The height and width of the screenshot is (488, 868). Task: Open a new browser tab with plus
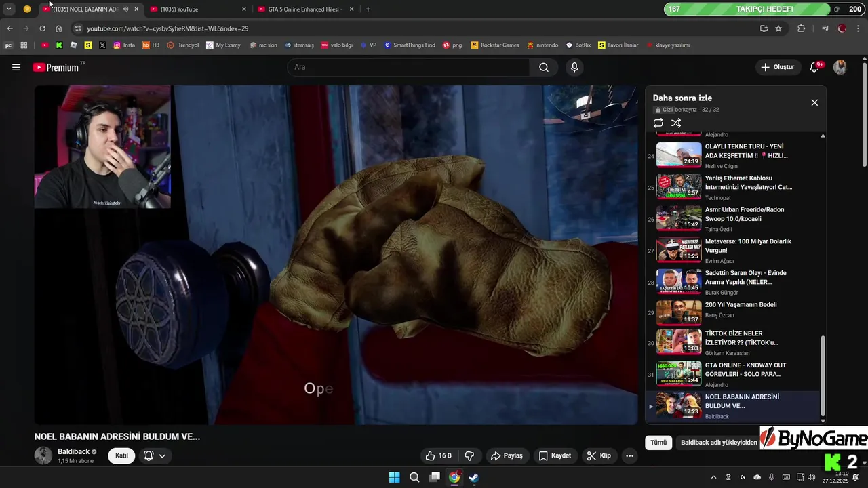368,9
